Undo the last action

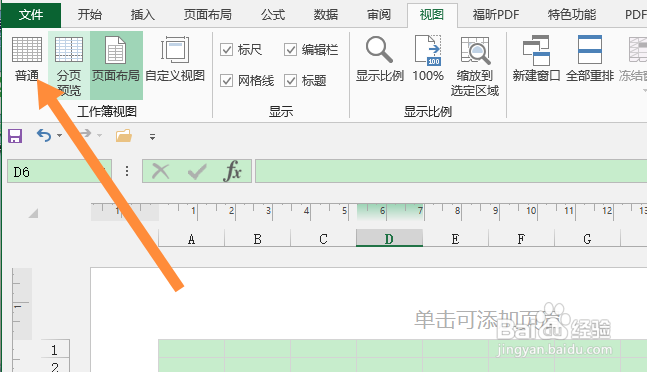pos(44,135)
